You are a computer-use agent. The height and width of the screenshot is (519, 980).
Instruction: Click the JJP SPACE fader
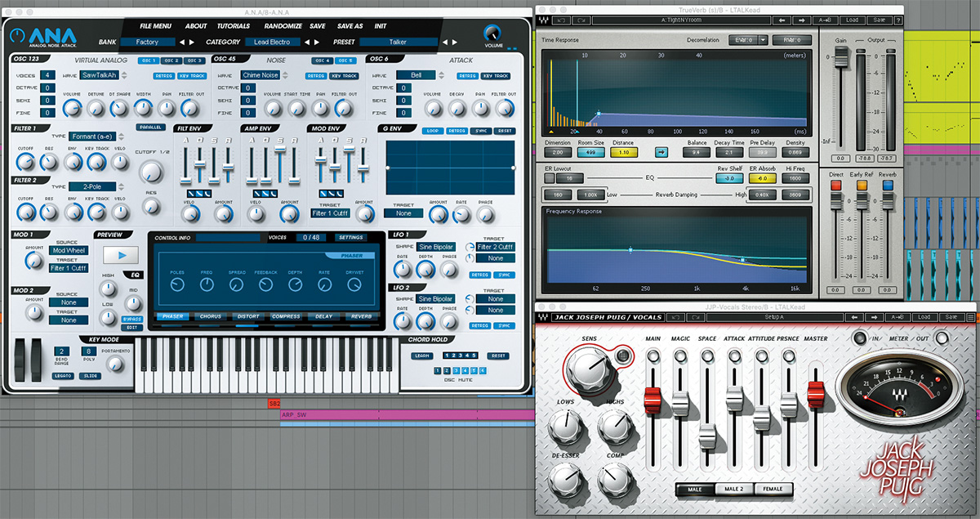coord(706,437)
